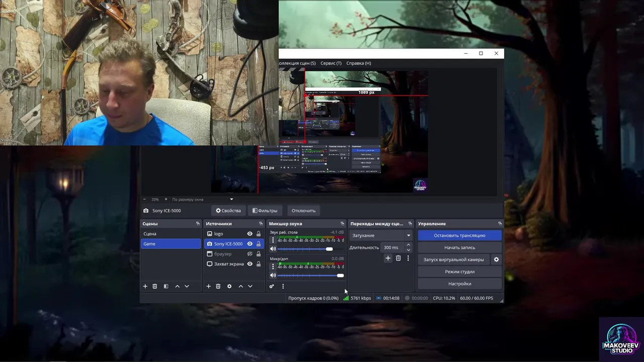Enable Режим студии
Image resolution: width=644 pixels, height=362 pixels.
[x=459, y=271]
